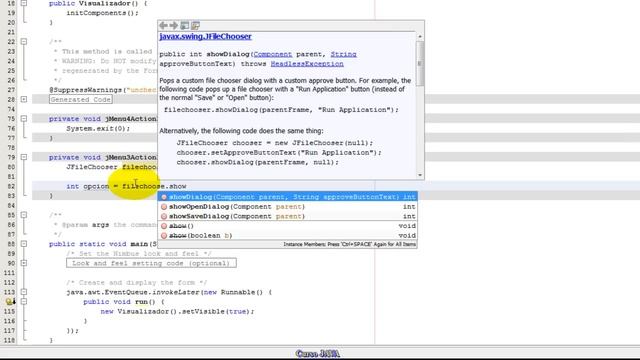Click 'Look and feel setting code (optional)' box
This screenshot has width=640, height=360.
click(151, 263)
